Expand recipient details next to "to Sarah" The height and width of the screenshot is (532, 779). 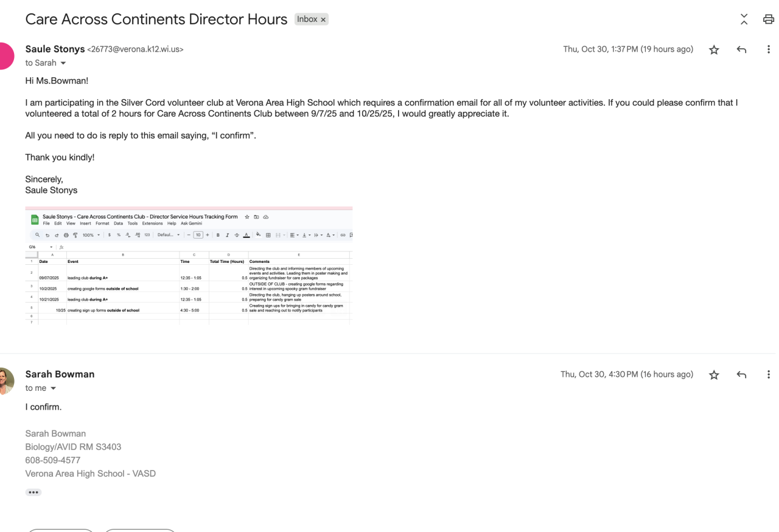63,63
